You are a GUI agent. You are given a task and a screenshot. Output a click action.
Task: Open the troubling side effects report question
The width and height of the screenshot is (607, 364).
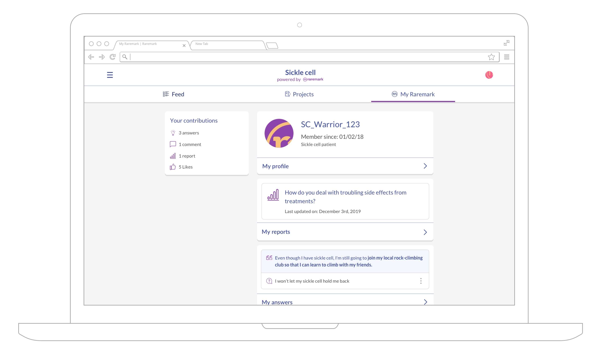pyautogui.click(x=345, y=197)
